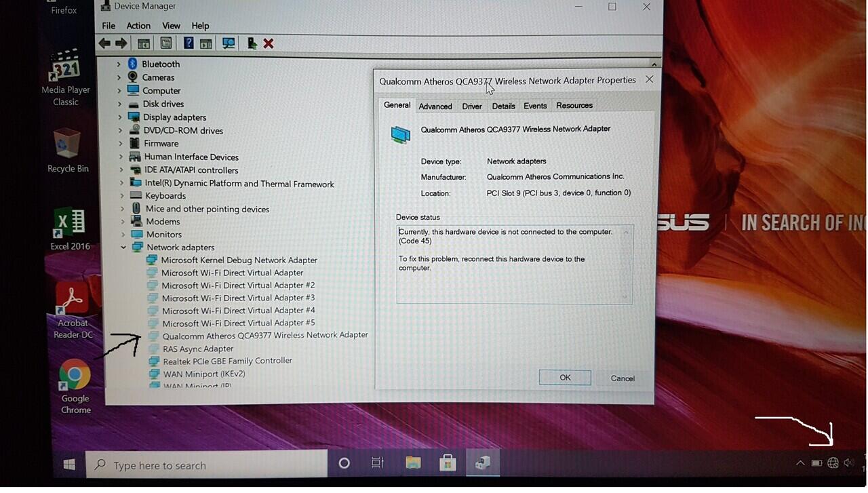Click the Device Manager taskbar icon

coord(483,463)
